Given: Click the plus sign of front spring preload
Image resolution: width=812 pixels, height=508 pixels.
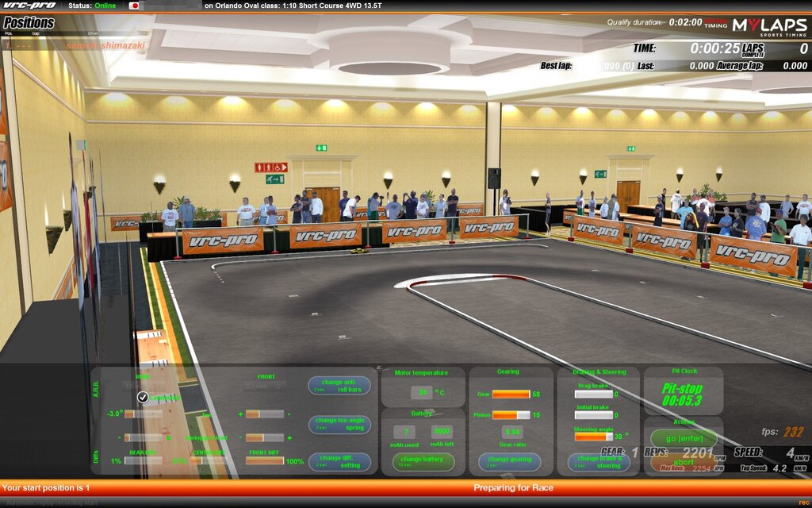Looking at the screenshot, I should pyautogui.click(x=289, y=438).
